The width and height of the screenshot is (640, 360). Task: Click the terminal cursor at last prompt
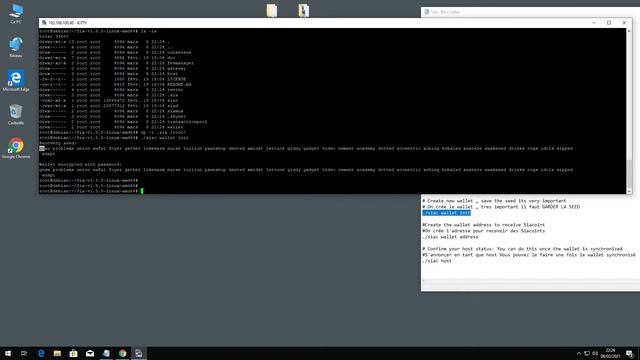tap(142, 191)
